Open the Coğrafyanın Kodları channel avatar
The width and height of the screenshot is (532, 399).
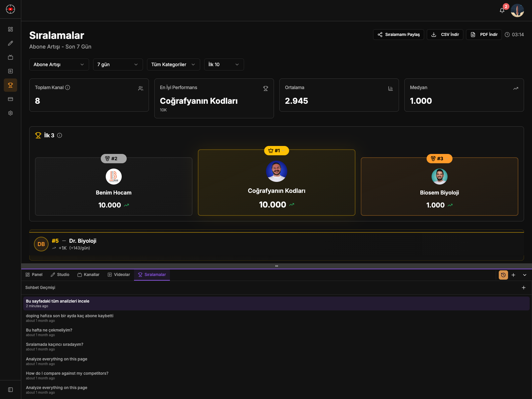[x=277, y=171]
